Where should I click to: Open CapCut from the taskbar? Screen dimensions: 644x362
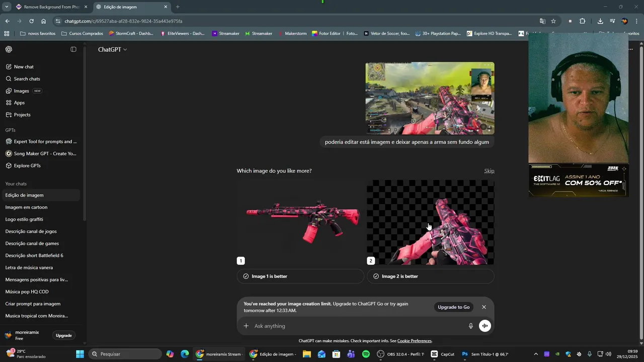pyautogui.click(x=443, y=354)
